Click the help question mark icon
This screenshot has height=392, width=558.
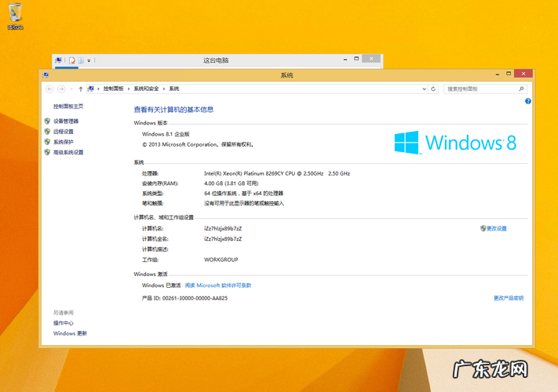(527, 101)
